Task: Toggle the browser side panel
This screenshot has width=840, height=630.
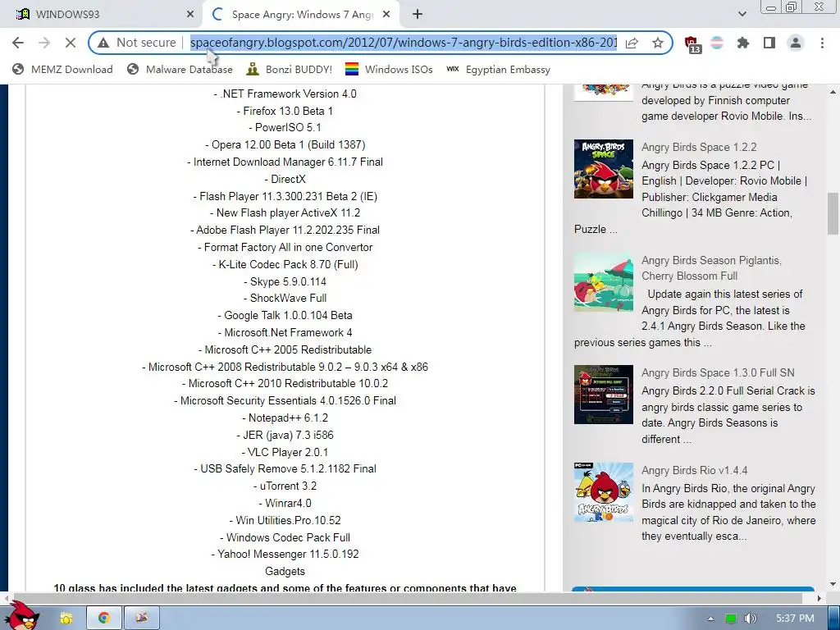Action: (x=769, y=43)
